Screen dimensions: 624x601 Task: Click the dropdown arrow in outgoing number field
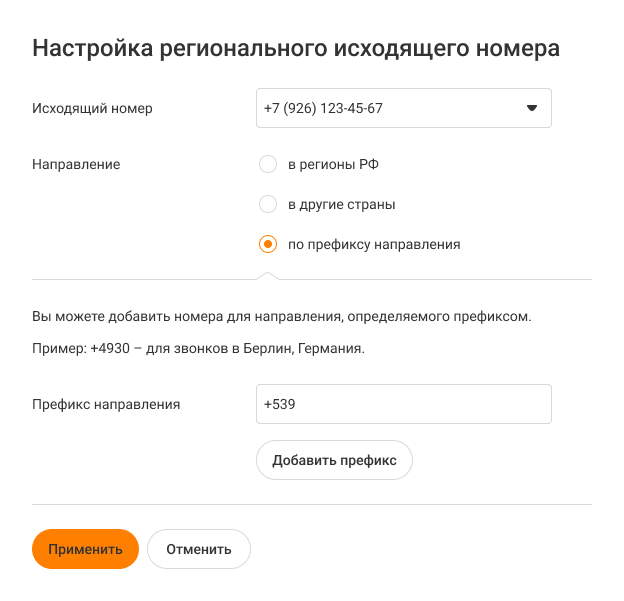point(532,108)
